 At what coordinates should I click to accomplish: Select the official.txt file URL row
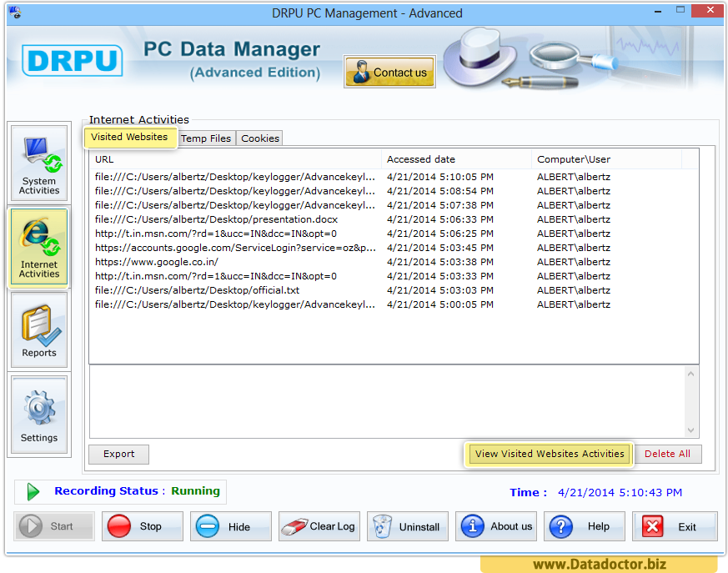[x=394, y=290]
